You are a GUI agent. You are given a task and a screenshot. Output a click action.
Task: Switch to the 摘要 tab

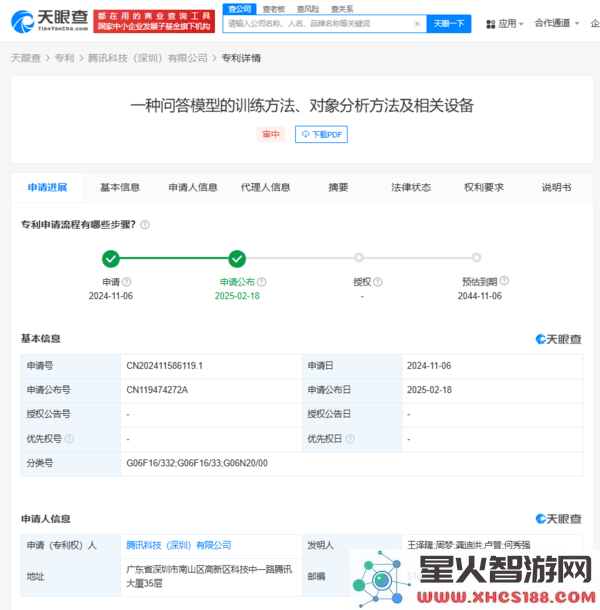pyautogui.click(x=338, y=188)
